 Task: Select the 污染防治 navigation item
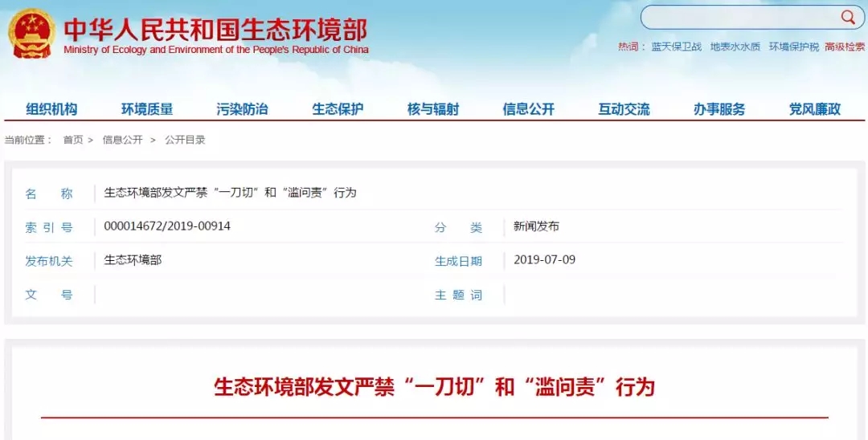[242, 109]
